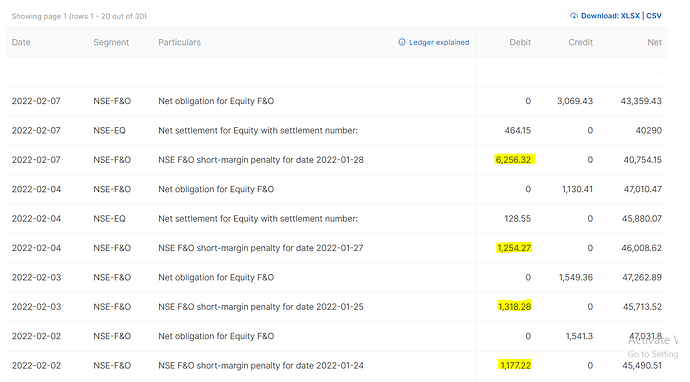The height and width of the screenshot is (382, 690).
Task: Click the 2022-02-04 date in the 1,254.27 row
Action: tap(36, 248)
